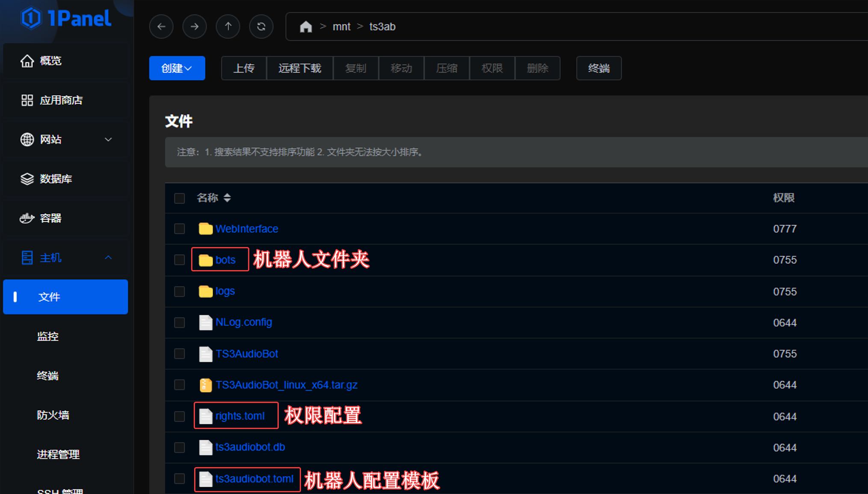Click the 权限 column header
Screen dimensions: 868x494
click(x=784, y=198)
